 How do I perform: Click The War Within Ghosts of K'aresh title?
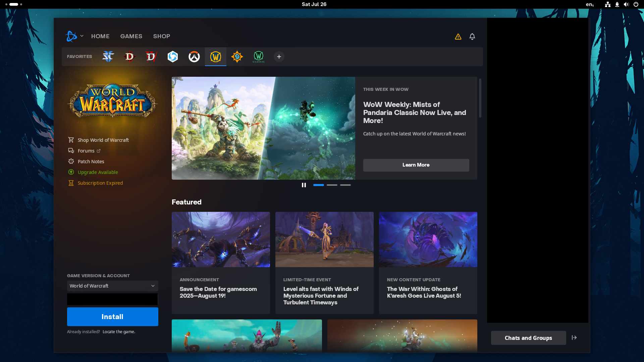point(424,292)
